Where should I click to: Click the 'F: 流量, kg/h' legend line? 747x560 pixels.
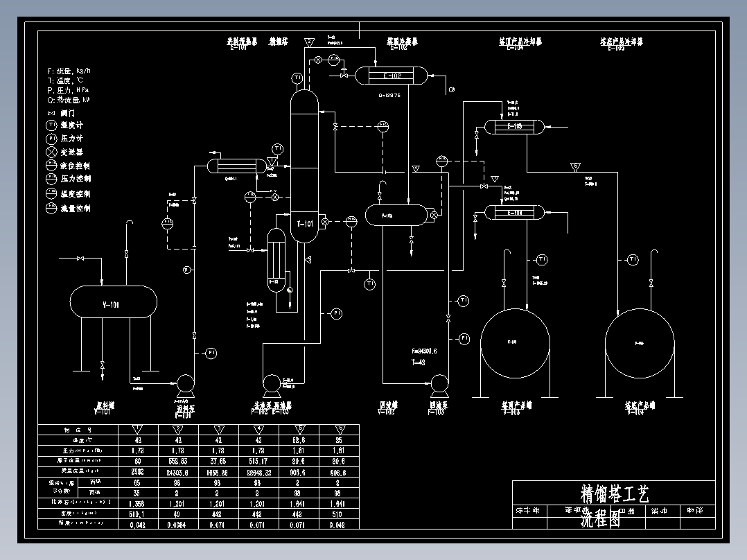point(69,71)
